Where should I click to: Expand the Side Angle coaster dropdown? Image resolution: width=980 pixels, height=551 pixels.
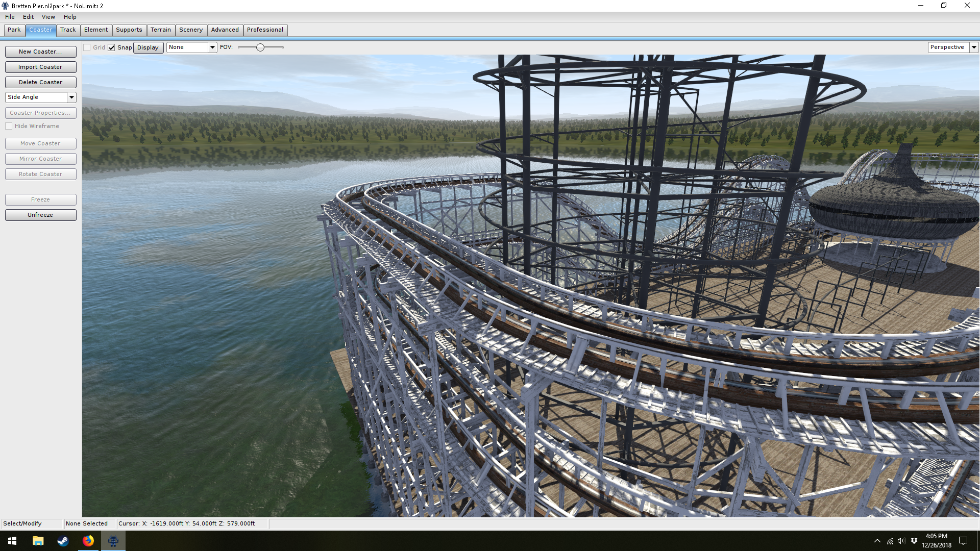coord(71,97)
